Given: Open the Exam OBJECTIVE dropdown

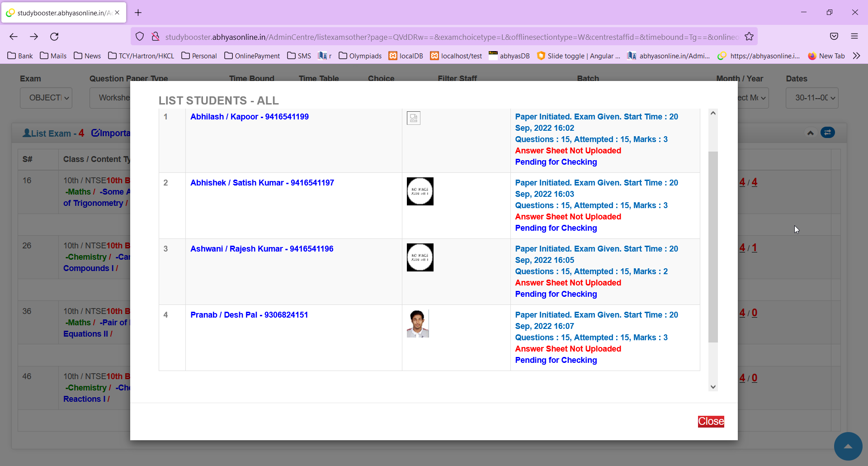Looking at the screenshot, I should pyautogui.click(x=46, y=98).
